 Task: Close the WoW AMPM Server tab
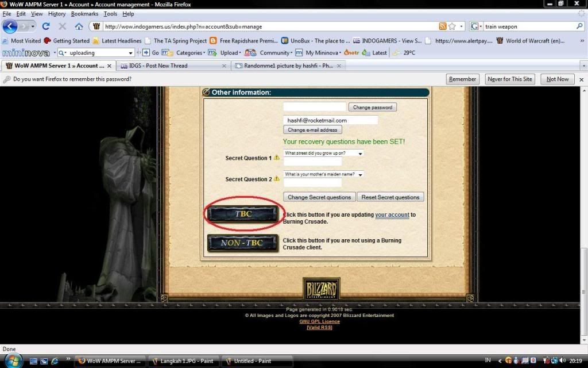click(109, 66)
